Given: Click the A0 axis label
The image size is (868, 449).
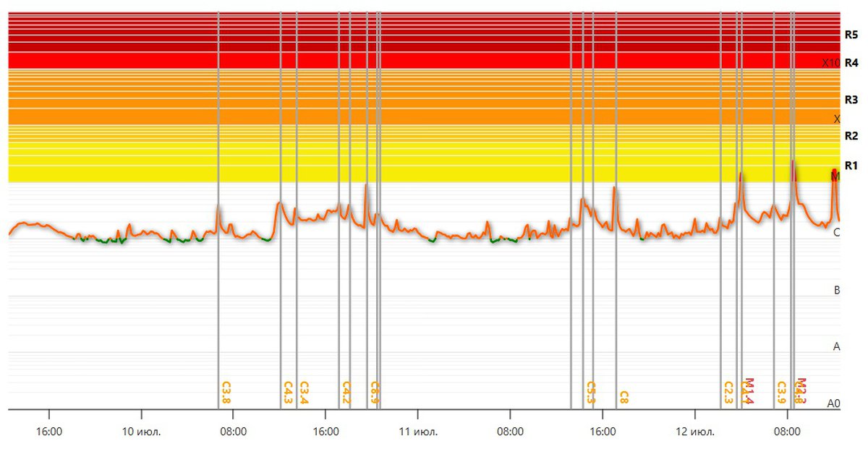Looking at the screenshot, I should tap(834, 403).
